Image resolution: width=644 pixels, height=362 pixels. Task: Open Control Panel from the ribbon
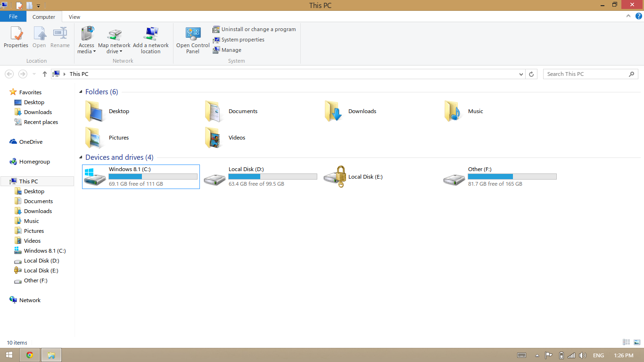pyautogui.click(x=193, y=40)
